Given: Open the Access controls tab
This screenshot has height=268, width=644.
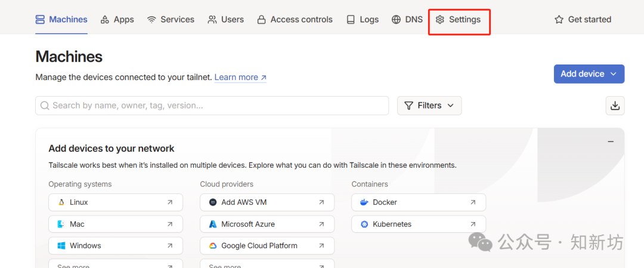Looking at the screenshot, I should (x=295, y=20).
